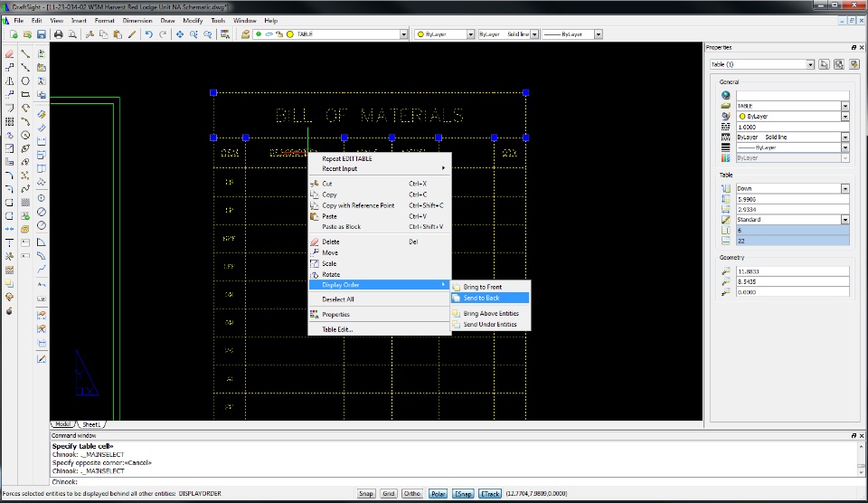Click the Layers Manager icon

pos(245,34)
